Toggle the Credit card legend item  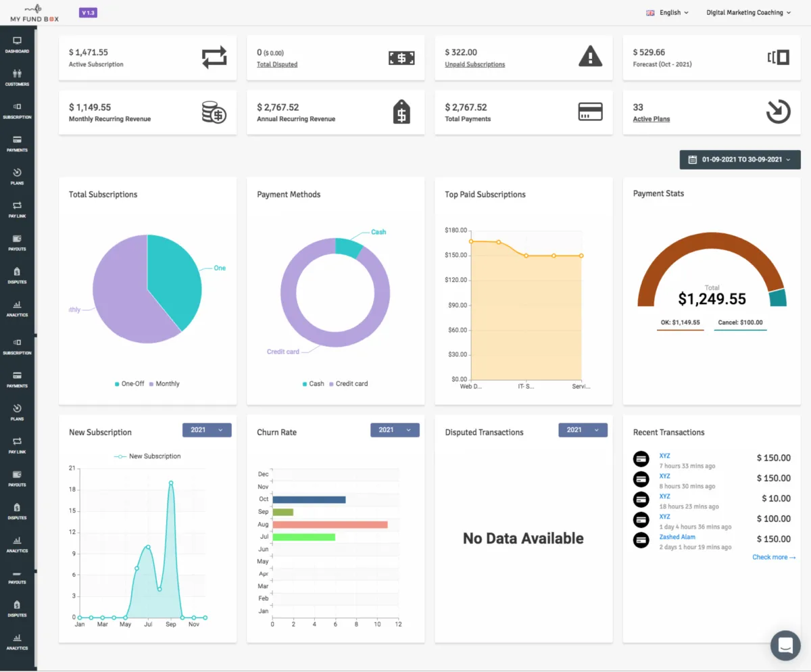click(x=348, y=383)
